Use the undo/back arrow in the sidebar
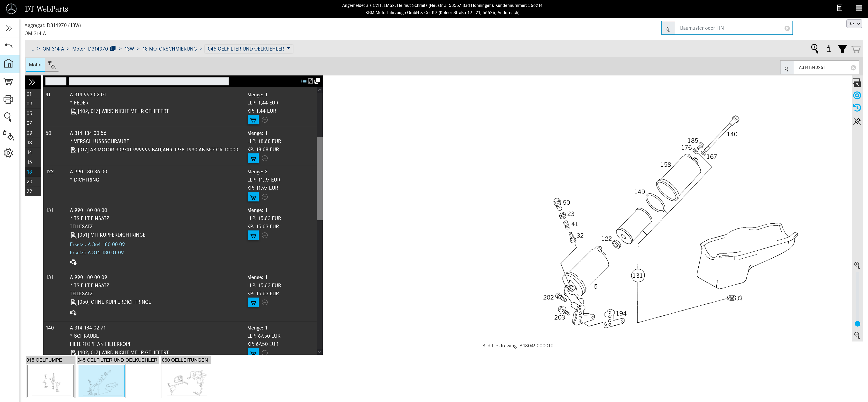The image size is (868, 402). tap(8, 45)
